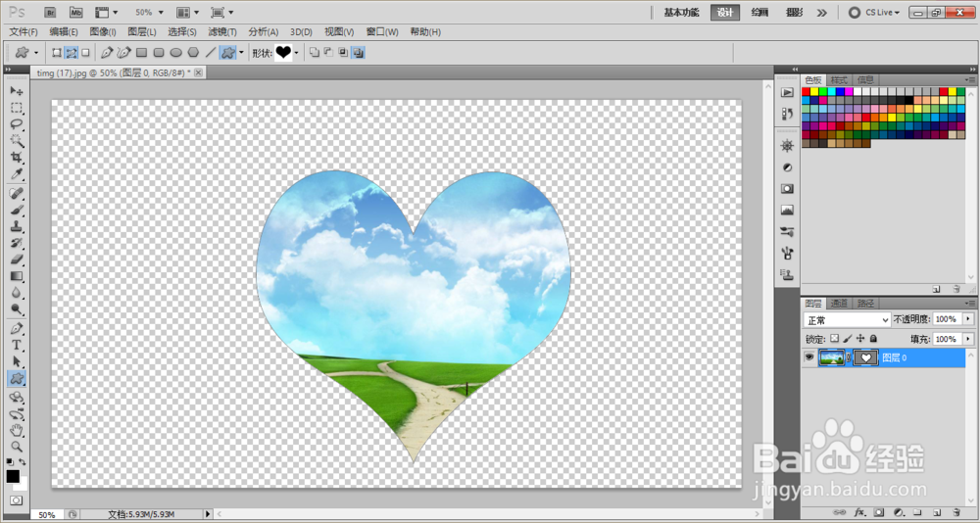Enable Shape Layers mode in options bar

pos(57,53)
